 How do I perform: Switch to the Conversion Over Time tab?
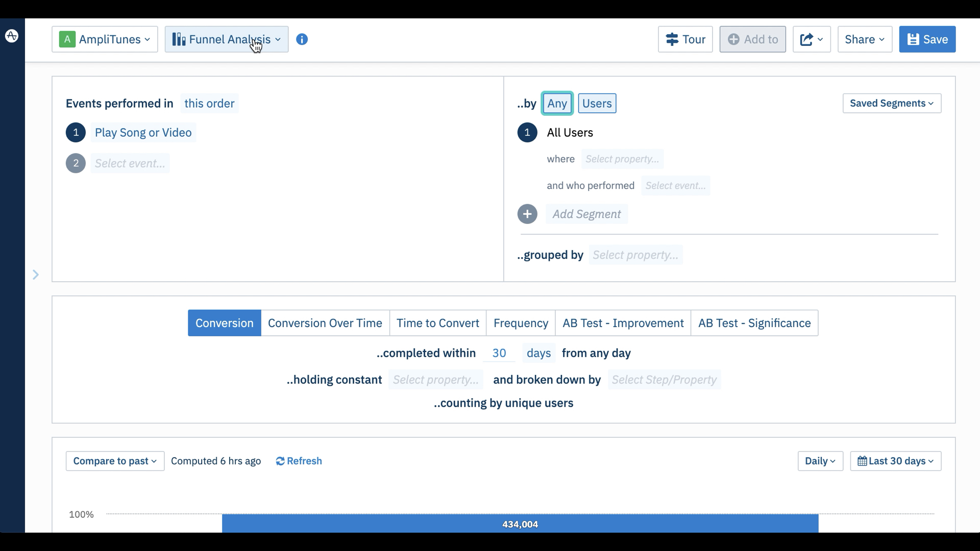pyautogui.click(x=325, y=323)
